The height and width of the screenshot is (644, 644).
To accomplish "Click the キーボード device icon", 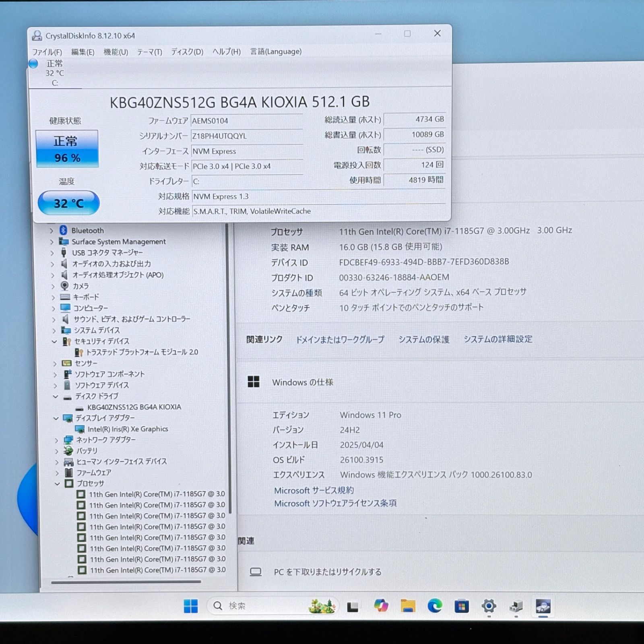I will (x=65, y=297).
